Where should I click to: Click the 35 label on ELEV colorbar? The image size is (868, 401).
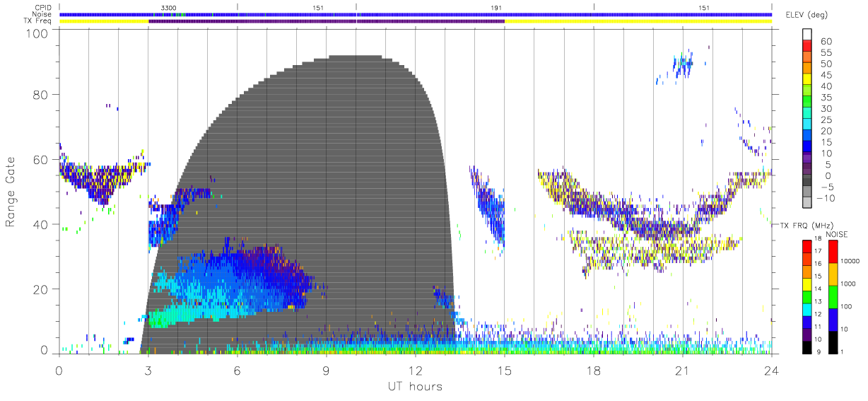click(827, 97)
